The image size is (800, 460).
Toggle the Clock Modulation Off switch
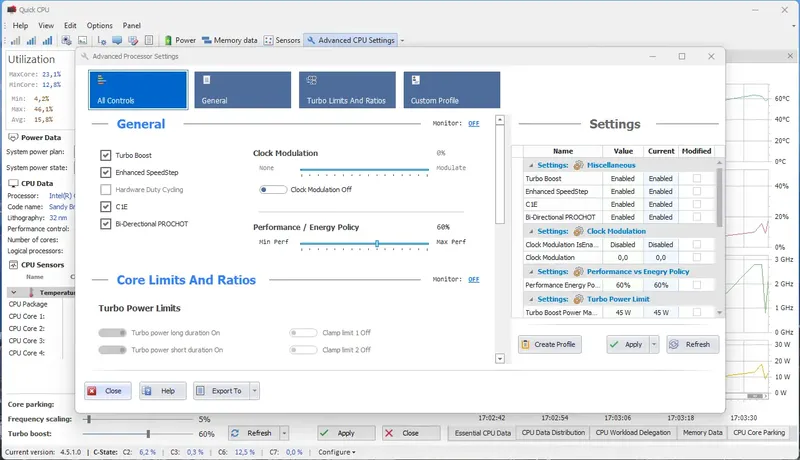coord(272,190)
